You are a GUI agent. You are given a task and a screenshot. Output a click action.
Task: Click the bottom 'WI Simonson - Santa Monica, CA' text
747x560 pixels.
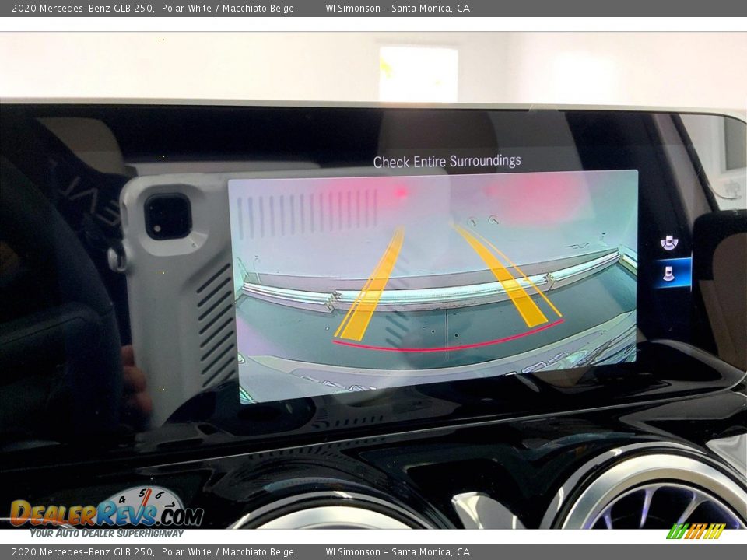pos(398,552)
